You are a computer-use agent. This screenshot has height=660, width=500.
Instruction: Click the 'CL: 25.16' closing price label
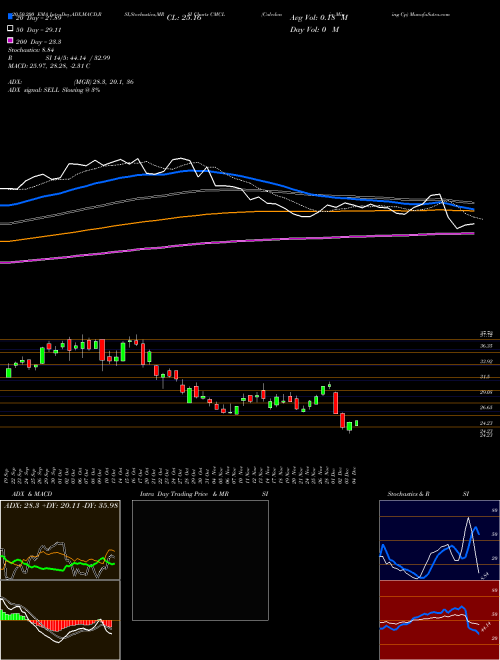(x=185, y=18)
